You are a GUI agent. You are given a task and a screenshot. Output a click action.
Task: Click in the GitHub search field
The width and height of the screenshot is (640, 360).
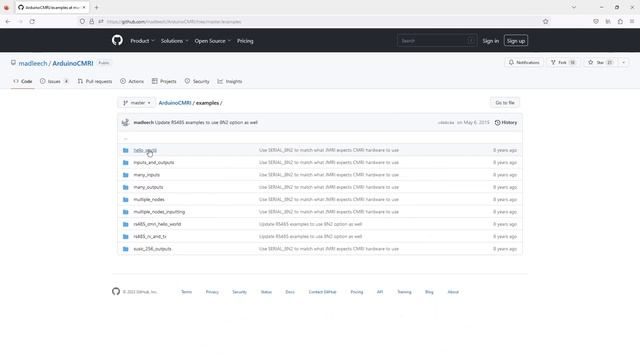tap(436, 41)
